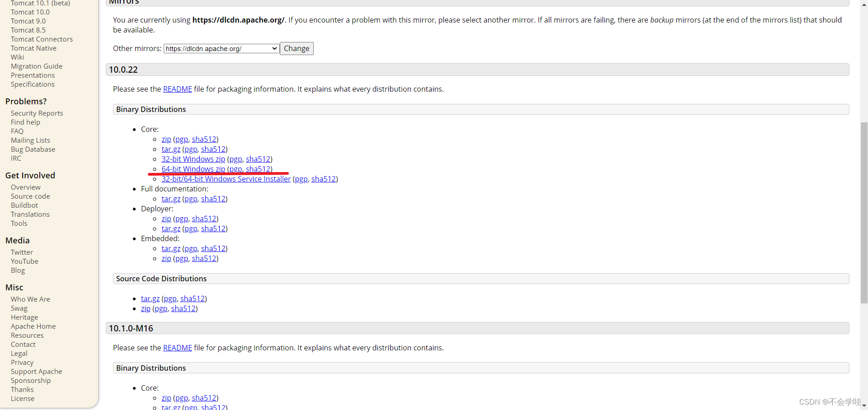The image size is (868, 410).
Task: Download Full documentation tar.gz
Action: click(x=171, y=199)
